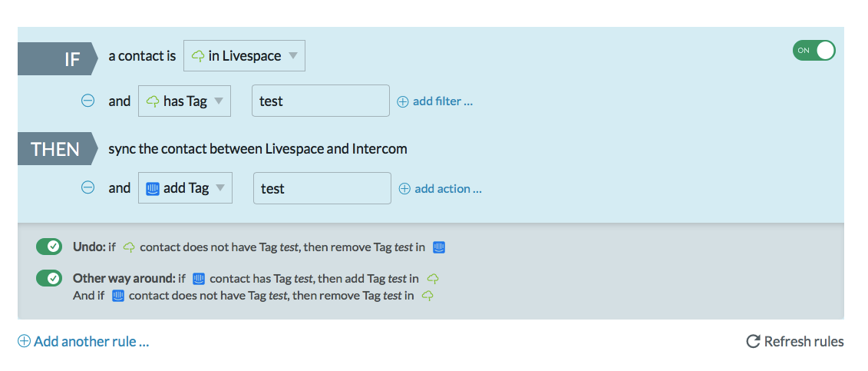Click the "a contact is" text
The height and width of the screenshot is (371, 868).
pyautogui.click(x=142, y=56)
